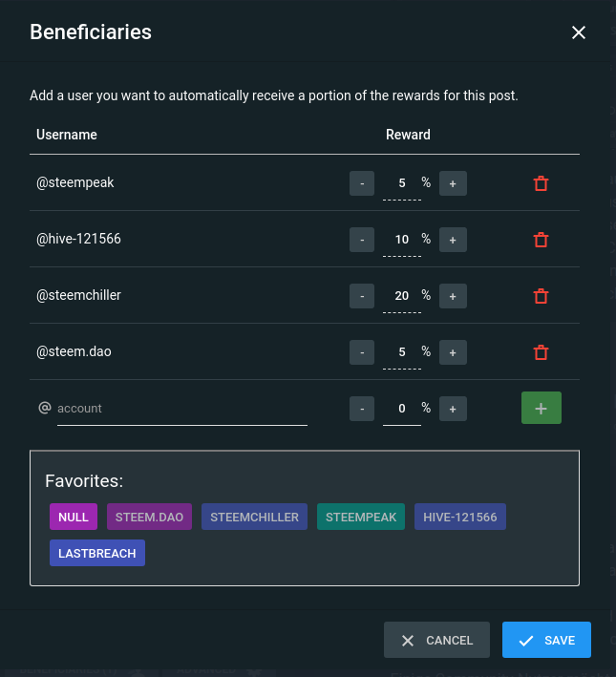Remove @hive-121566 using its trash icon
The width and height of the screenshot is (616, 677).
(541, 240)
